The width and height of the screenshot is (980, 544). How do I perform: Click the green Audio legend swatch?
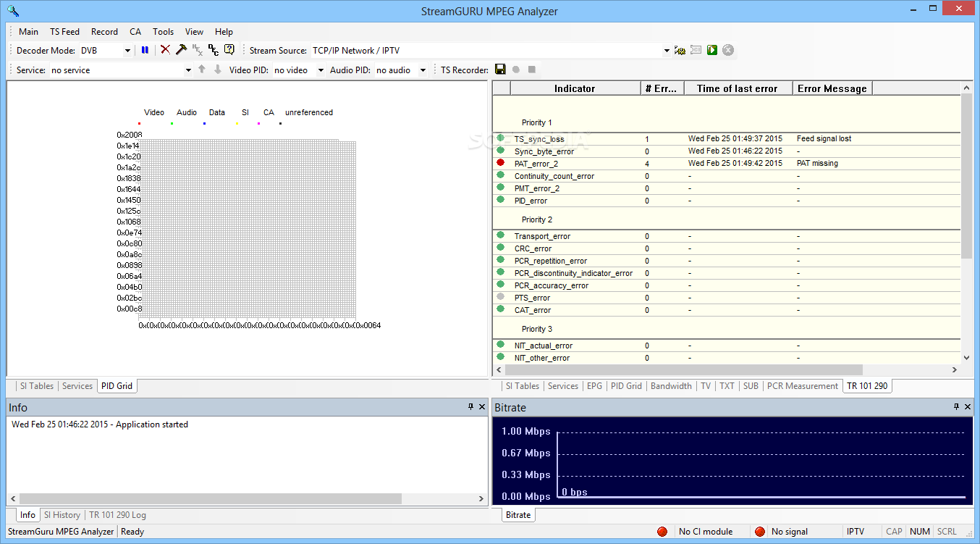(172, 123)
